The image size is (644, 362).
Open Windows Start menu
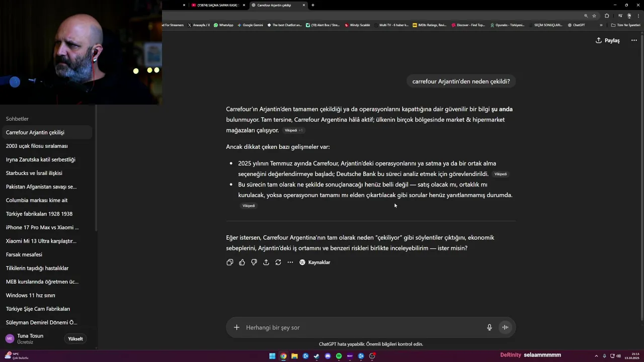[x=272, y=356]
